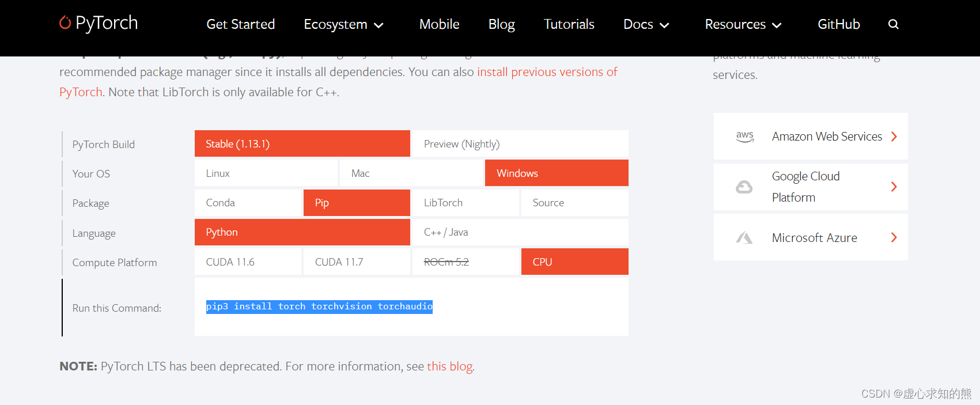
Task: Open the search magnifier icon
Action: coord(894,24)
